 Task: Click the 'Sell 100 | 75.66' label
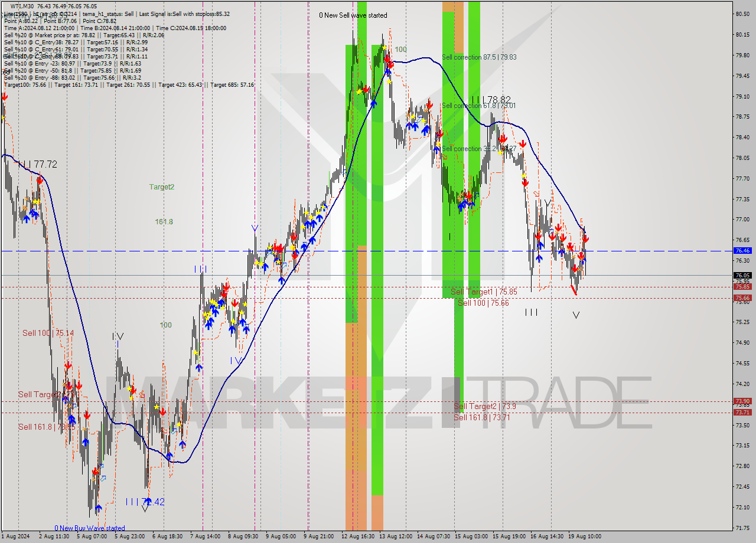[483, 303]
